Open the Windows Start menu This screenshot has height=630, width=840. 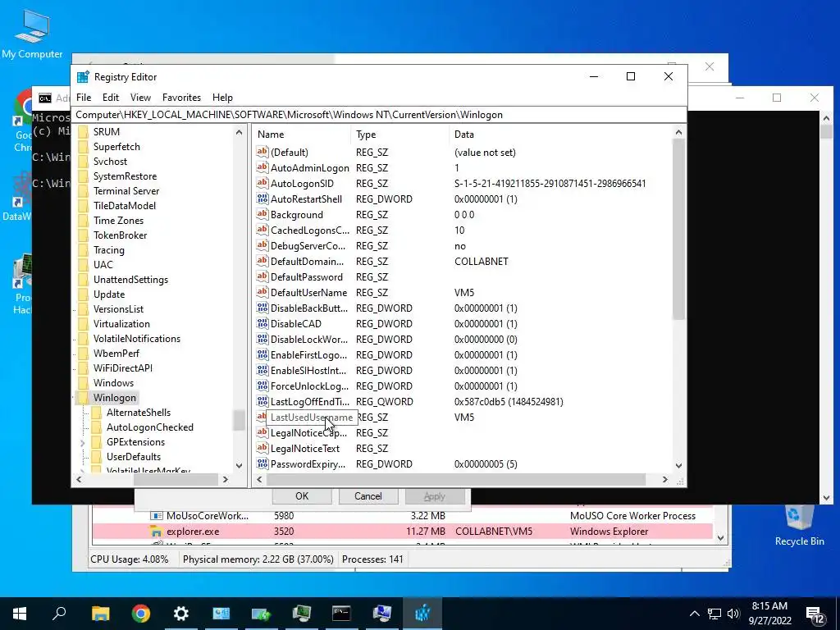20,614
